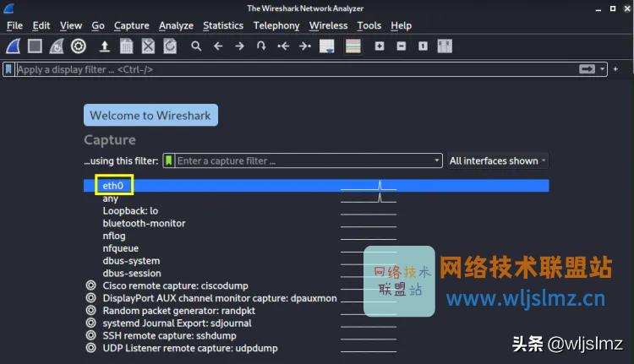Screen dimensions: 634x364
Task: Open ciscodump settings gear icon
Action: (91, 285)
